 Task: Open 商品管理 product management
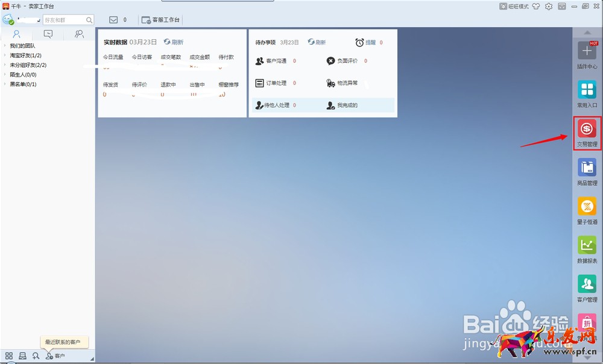tap(587, 168)
